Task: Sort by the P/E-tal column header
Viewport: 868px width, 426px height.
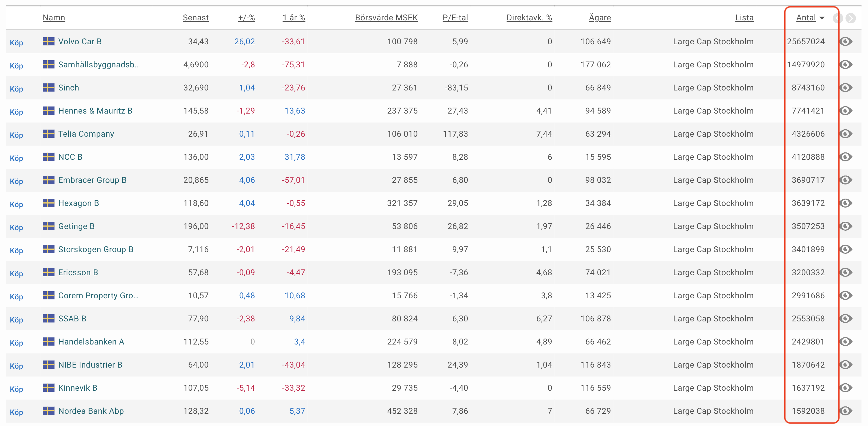Action: click(455, 18)
